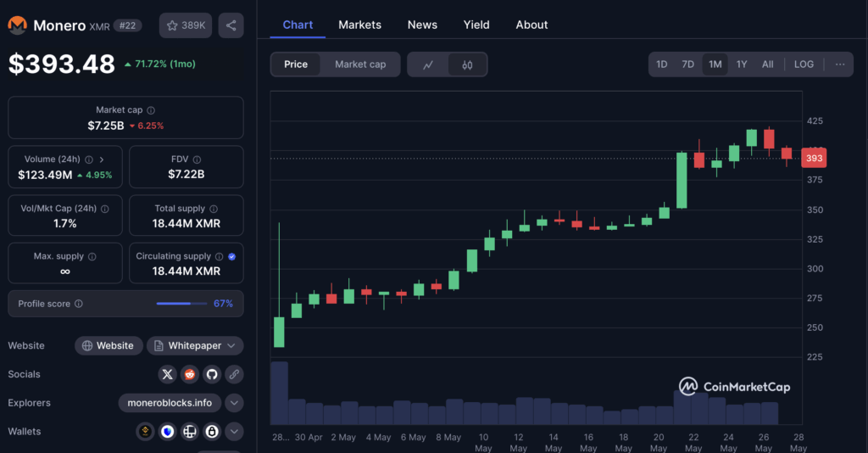Click the 18.44M XMR total supply value
This screenshot has height=453, width=868.
click(x=186, y=224)
